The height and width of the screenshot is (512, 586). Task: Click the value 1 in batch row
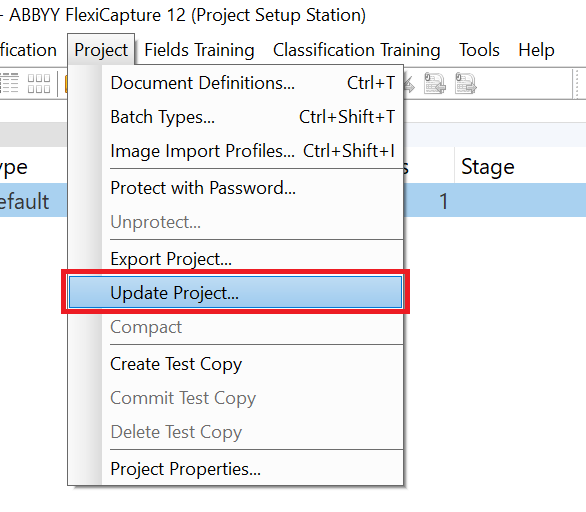point(443,201)
